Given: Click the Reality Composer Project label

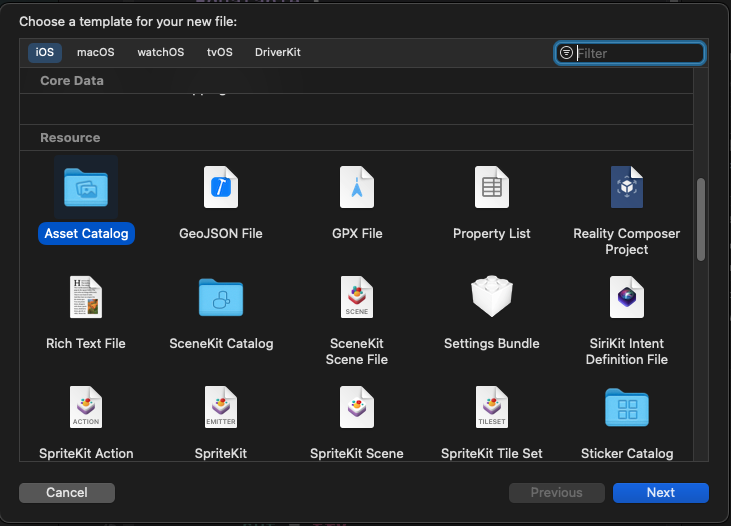Looking at the screenshot, I should [x=627, y=241].
